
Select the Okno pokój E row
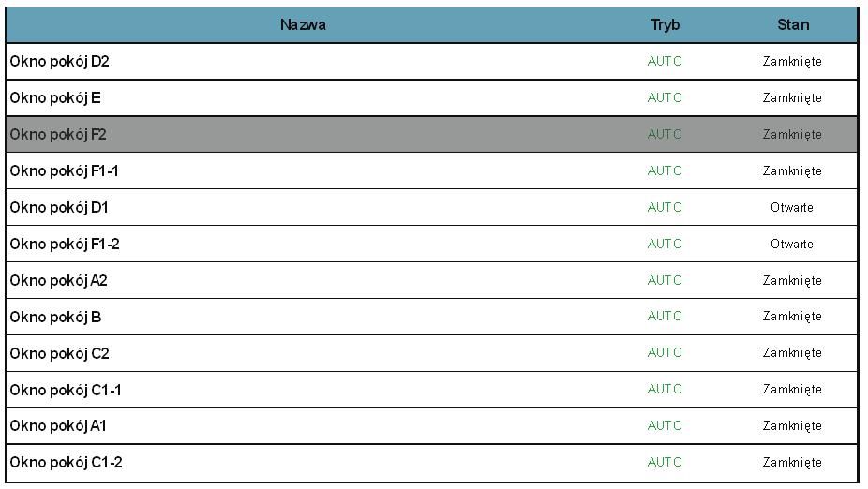click(432, 98)
